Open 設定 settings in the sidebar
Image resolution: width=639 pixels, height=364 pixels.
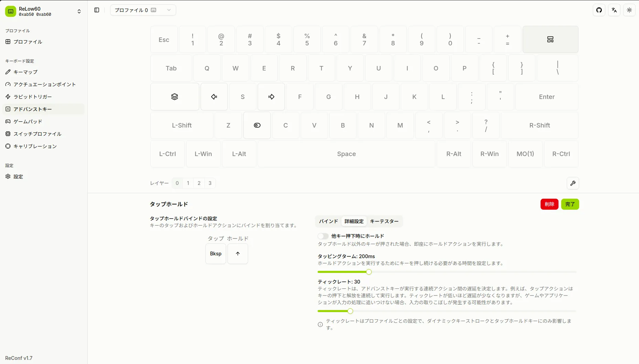click(43, 176)
